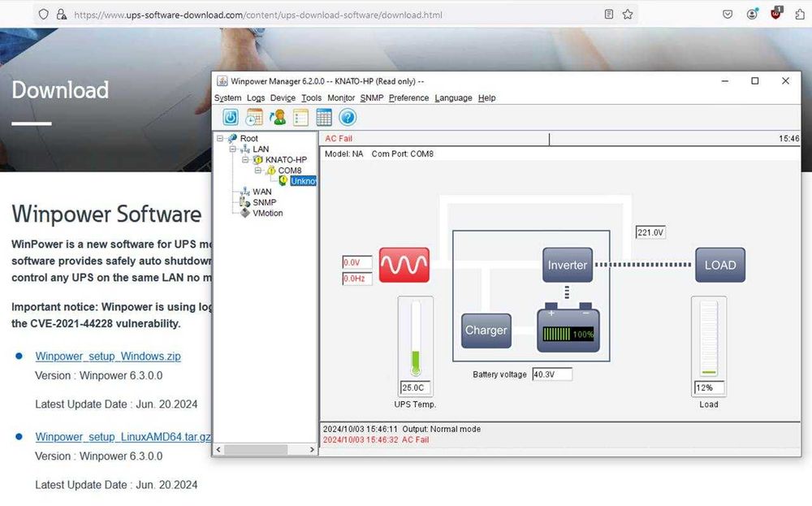This screenshot has width=812, height=506.
Task: Click the tree scrollbar left arrow
Action: click(218, 449)
